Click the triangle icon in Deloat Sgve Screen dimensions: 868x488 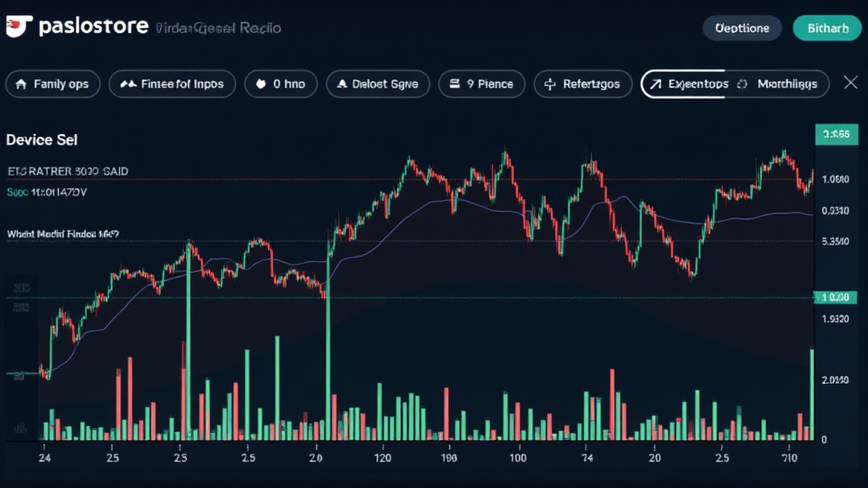coord(342,84)
